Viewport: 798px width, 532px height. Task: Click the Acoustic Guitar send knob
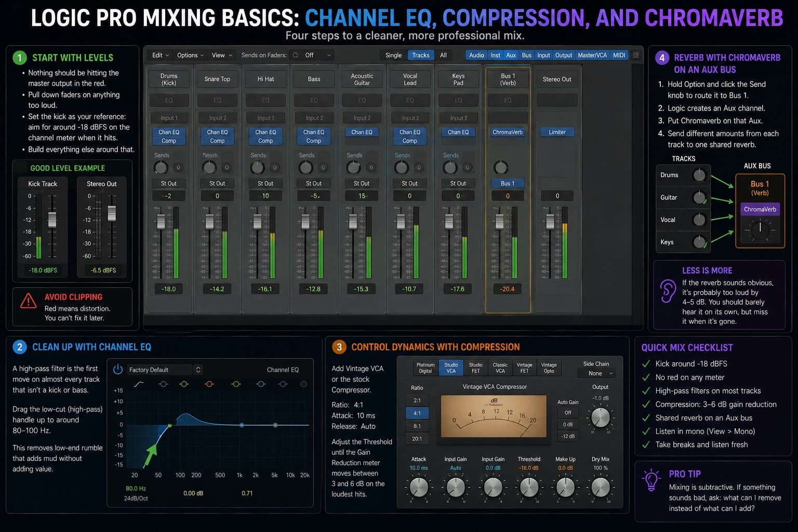(x=353, y=167)
